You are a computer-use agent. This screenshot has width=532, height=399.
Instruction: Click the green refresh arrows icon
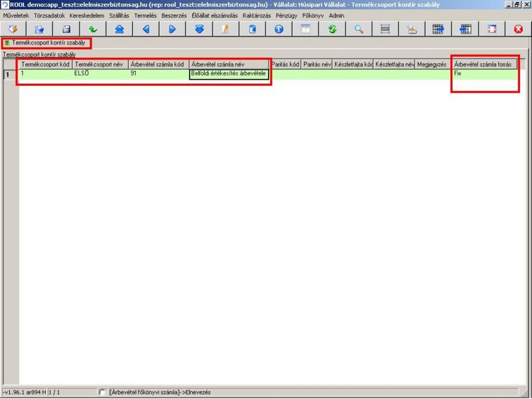click(332, 29)
